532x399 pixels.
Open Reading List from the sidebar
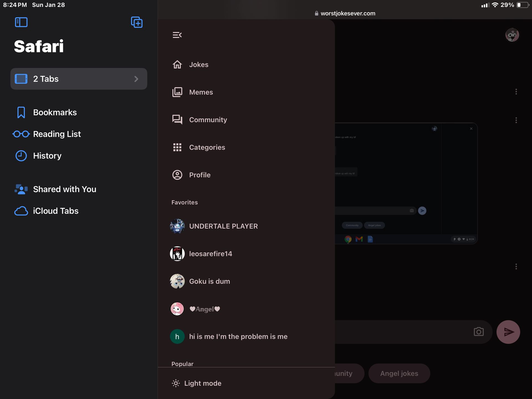pyautogui.click(x=57, y=134)
